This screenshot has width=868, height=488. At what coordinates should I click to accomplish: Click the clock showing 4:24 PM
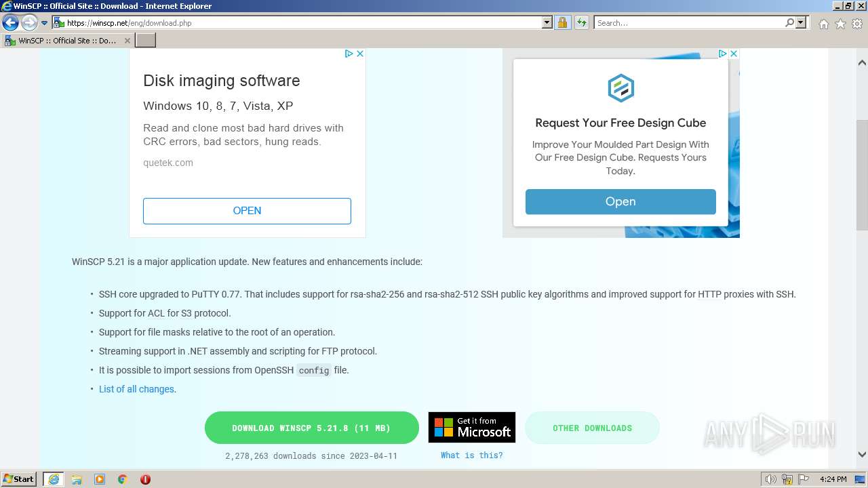pyautogui.click(x=833, y=479)
